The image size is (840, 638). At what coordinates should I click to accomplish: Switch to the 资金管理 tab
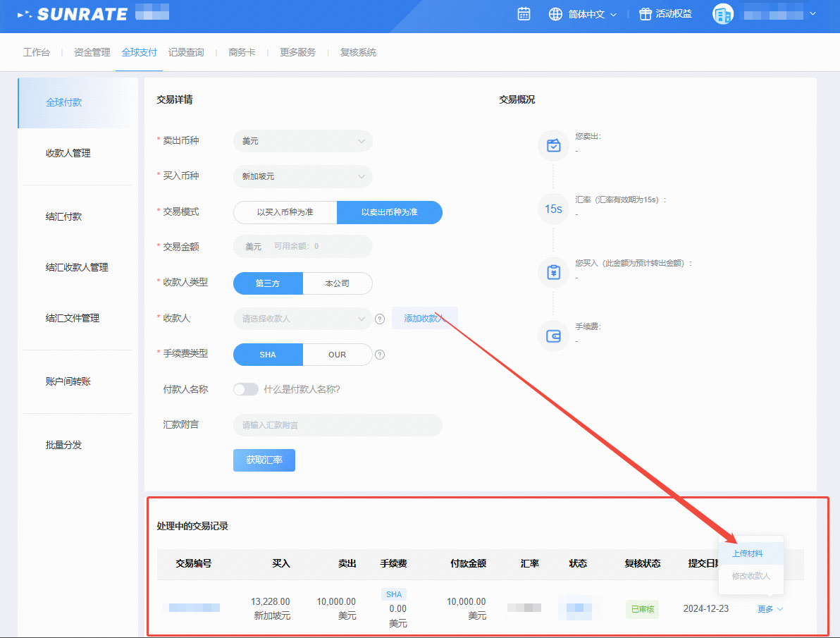coord(92,52)
